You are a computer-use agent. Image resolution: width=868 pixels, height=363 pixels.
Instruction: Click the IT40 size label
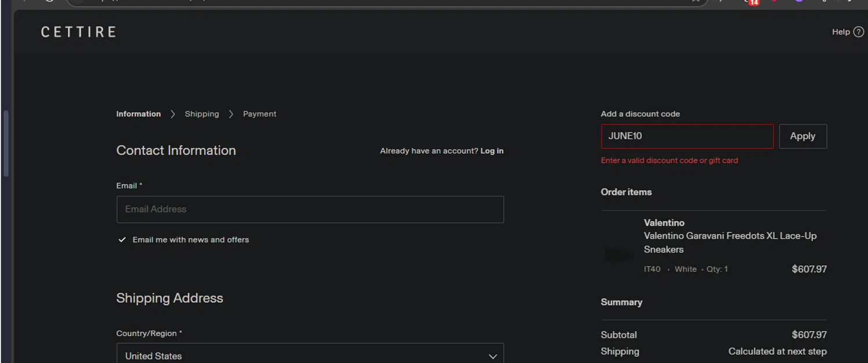(x=652, y=269)
